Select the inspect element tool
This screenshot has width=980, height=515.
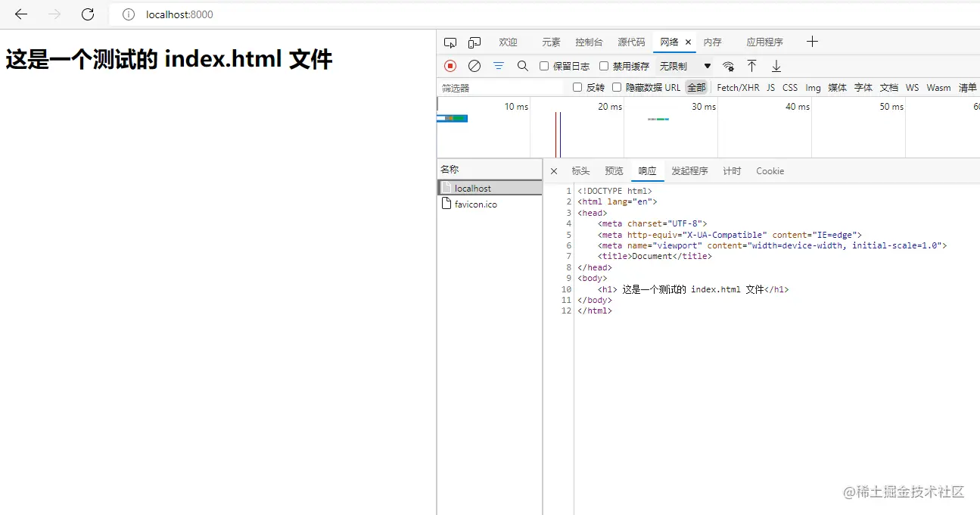click(450, 42)
